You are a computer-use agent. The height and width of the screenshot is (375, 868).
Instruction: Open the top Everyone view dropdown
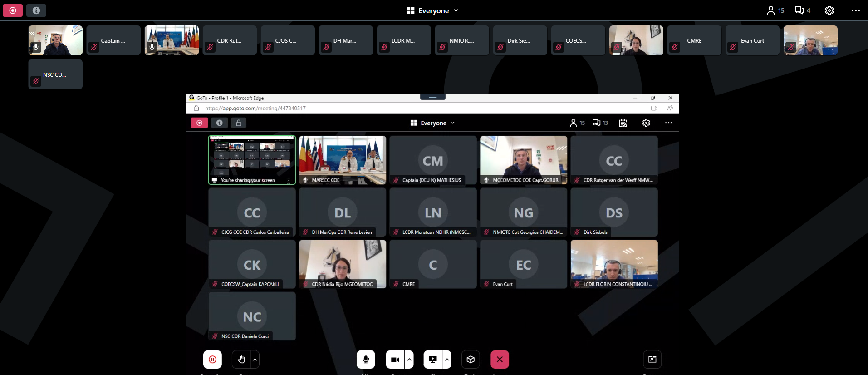click(433, 10)
